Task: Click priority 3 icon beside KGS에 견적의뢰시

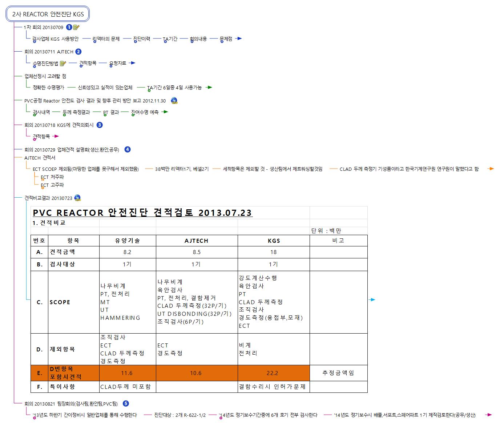Action: point(100,125)
